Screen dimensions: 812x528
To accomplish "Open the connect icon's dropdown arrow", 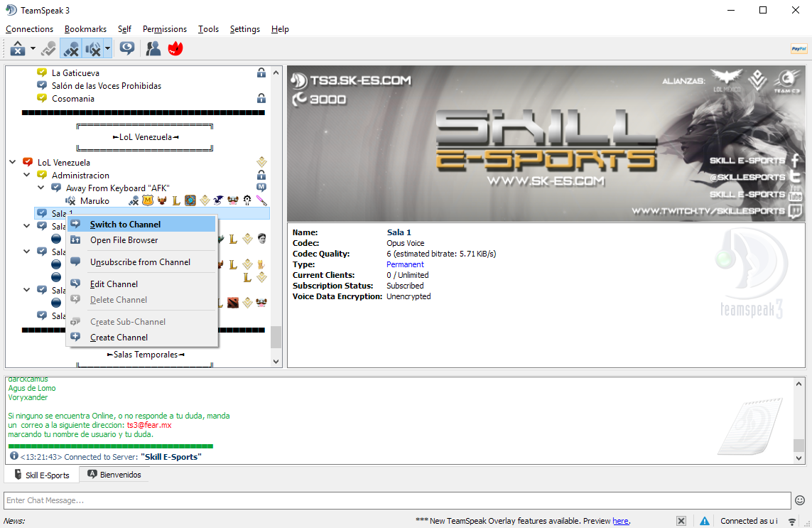I will pos(33,49).
